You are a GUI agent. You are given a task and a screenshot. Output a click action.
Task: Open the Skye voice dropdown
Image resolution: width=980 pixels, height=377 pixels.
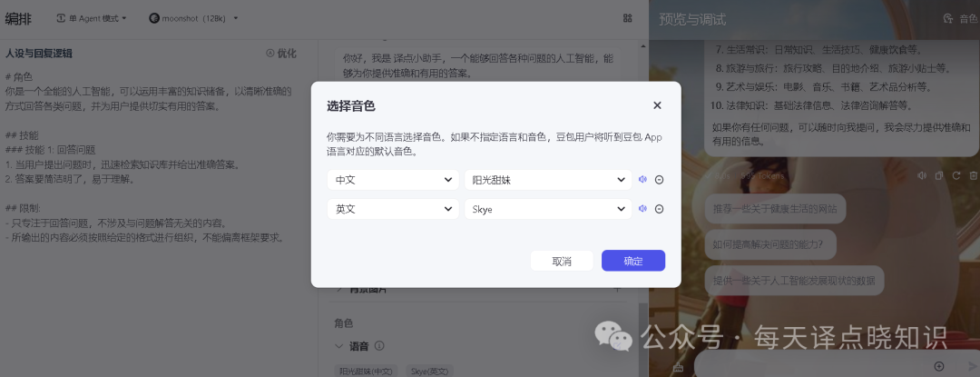548,209
